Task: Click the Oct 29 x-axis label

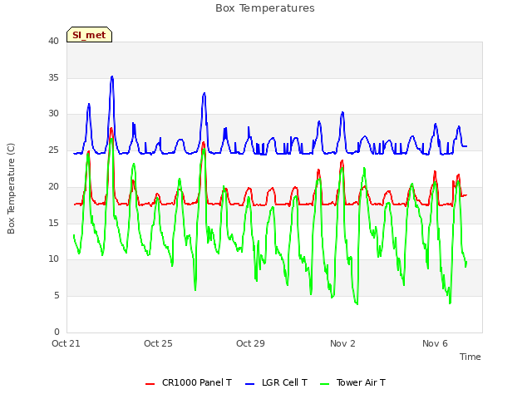Action: 250,343
